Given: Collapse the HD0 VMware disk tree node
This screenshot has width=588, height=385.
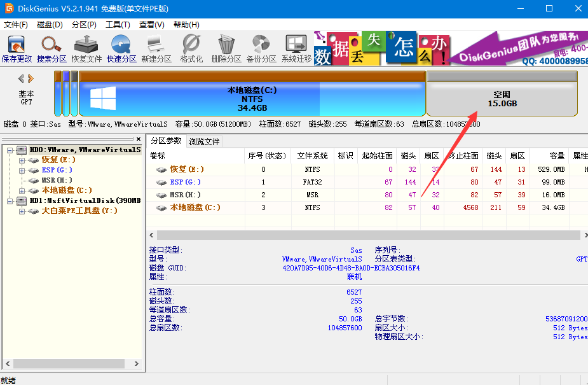Looking at the screenshot, I should point(11,150).
